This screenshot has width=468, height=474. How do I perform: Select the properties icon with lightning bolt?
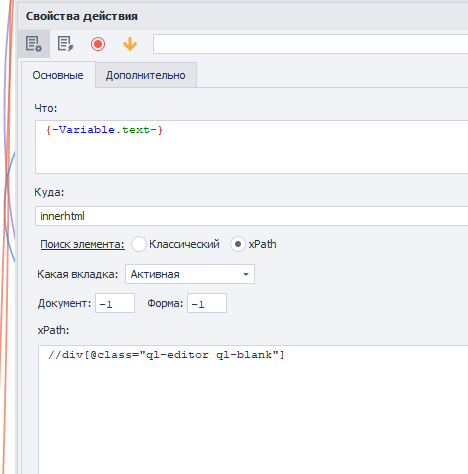[65, 44]
